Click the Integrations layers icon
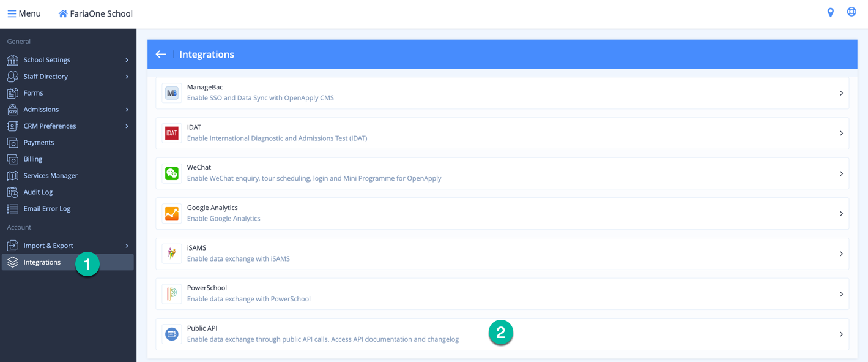The height and width of the screenshot is (362, 868). [12, 262]
